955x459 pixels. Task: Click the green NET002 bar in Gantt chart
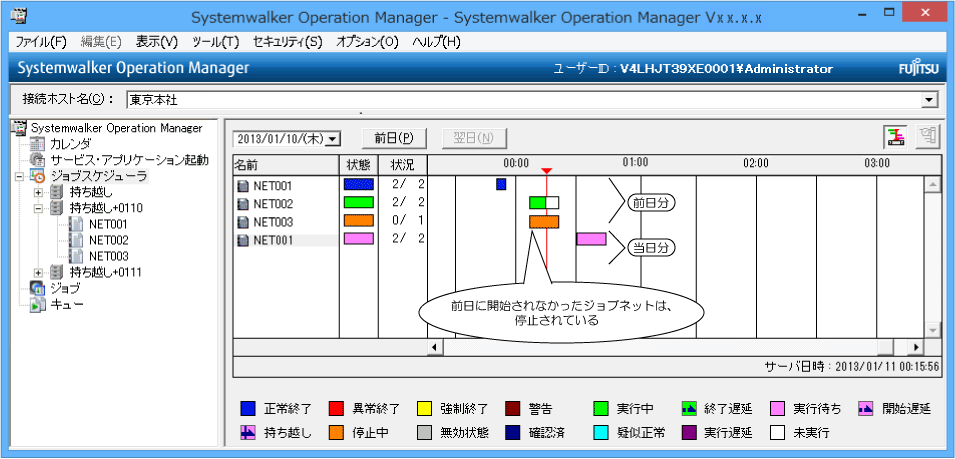(537, 203)
